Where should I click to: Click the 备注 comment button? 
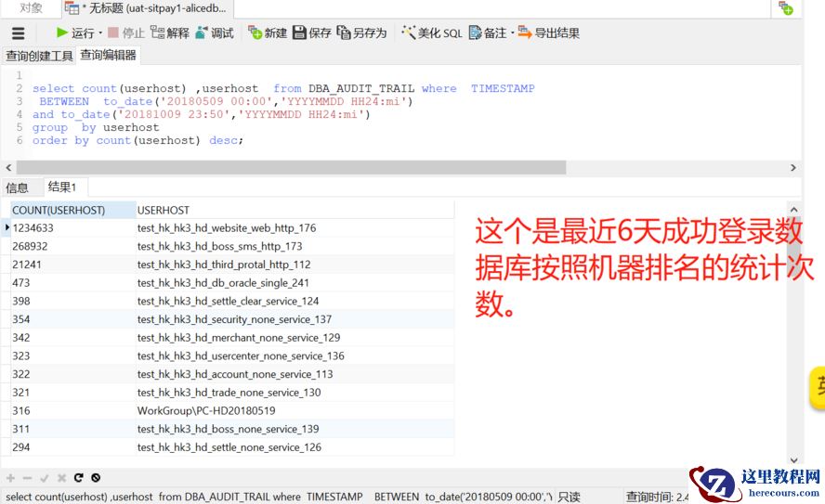[487, 33]
